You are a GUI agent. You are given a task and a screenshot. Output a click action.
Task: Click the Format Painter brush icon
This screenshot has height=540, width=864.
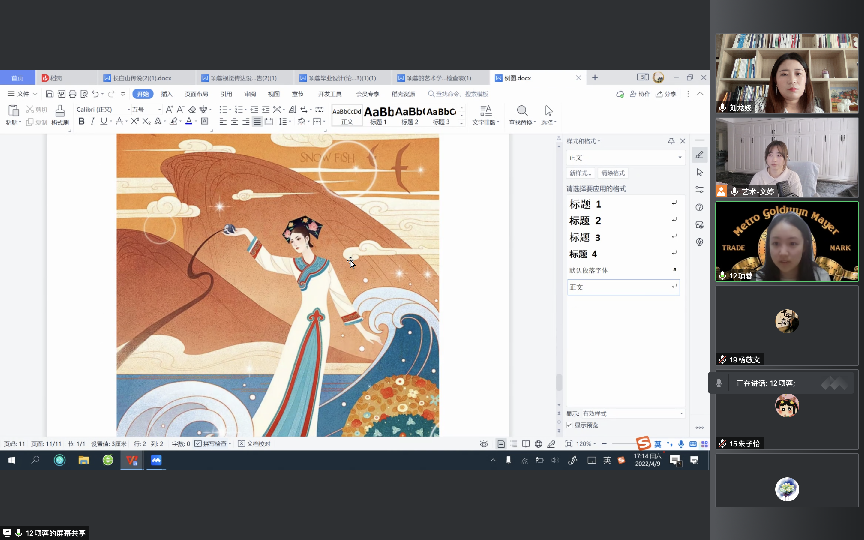(x=60, y=111)
